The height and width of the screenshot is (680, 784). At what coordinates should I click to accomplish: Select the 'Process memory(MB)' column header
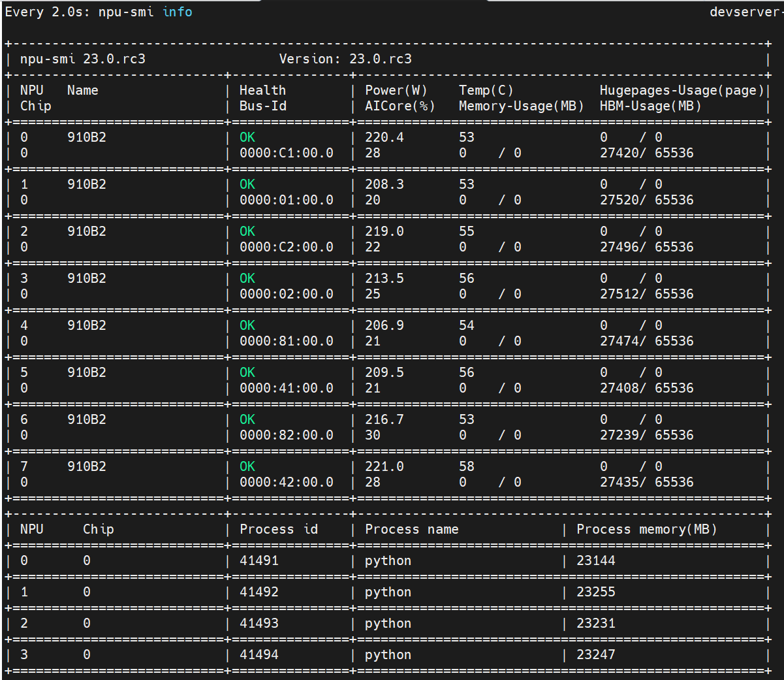[x=647, y=529]
